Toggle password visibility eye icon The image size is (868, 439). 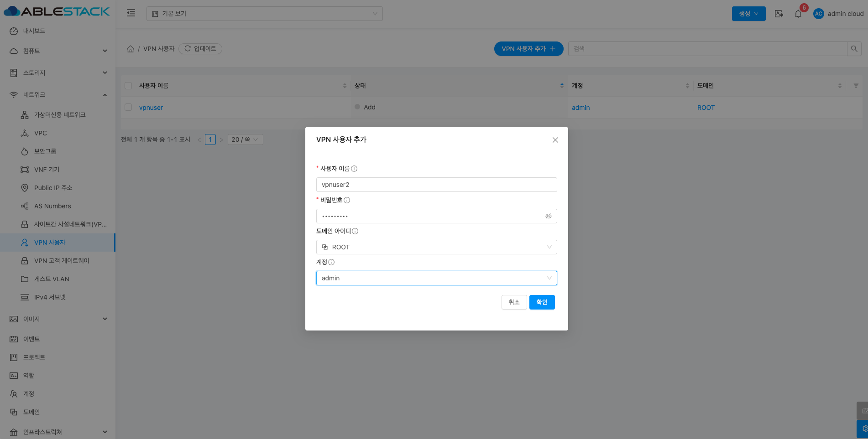click(548, 216)
